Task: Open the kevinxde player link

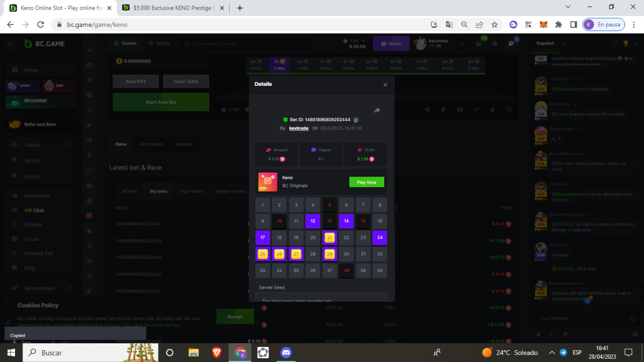Action: click(298, 128)
